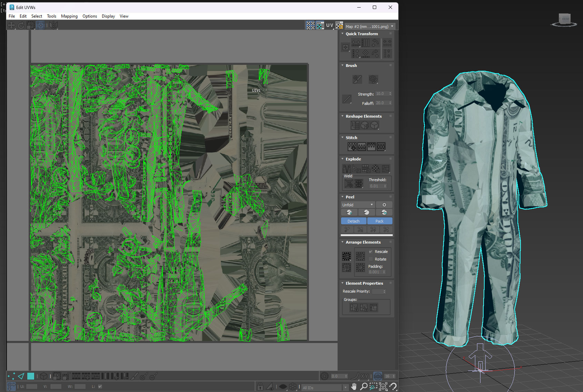This screenshot has width=583, height=392.
Task: Collapse the Element Properties rollout
Action: [x=342, y=283]
